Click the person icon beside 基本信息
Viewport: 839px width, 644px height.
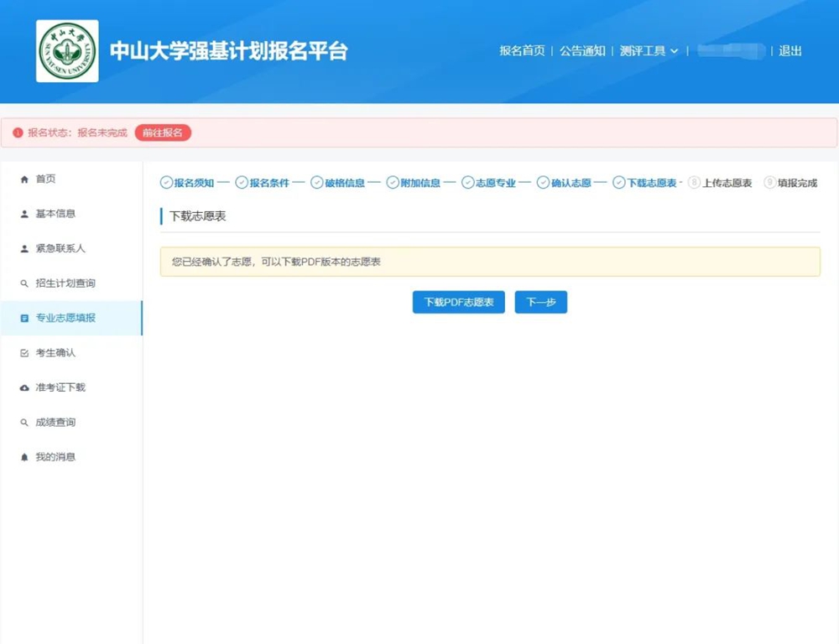pyautogui.click(x=24, y=214)
